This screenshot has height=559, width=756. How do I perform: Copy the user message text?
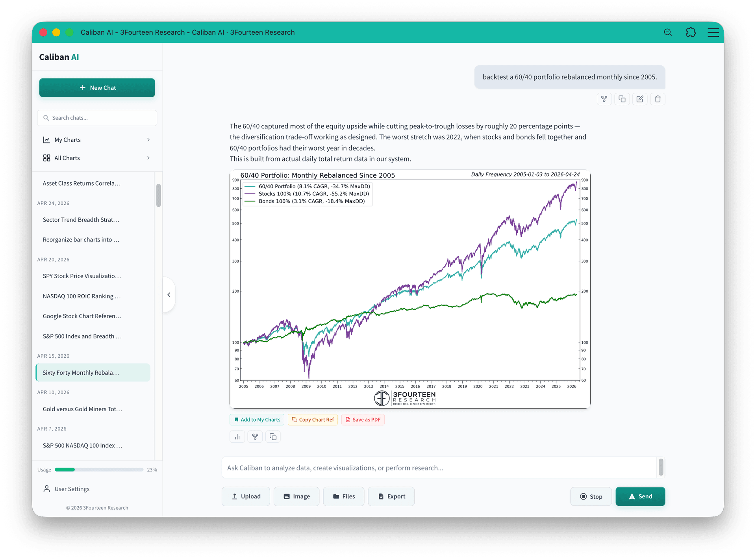point(622,99)
